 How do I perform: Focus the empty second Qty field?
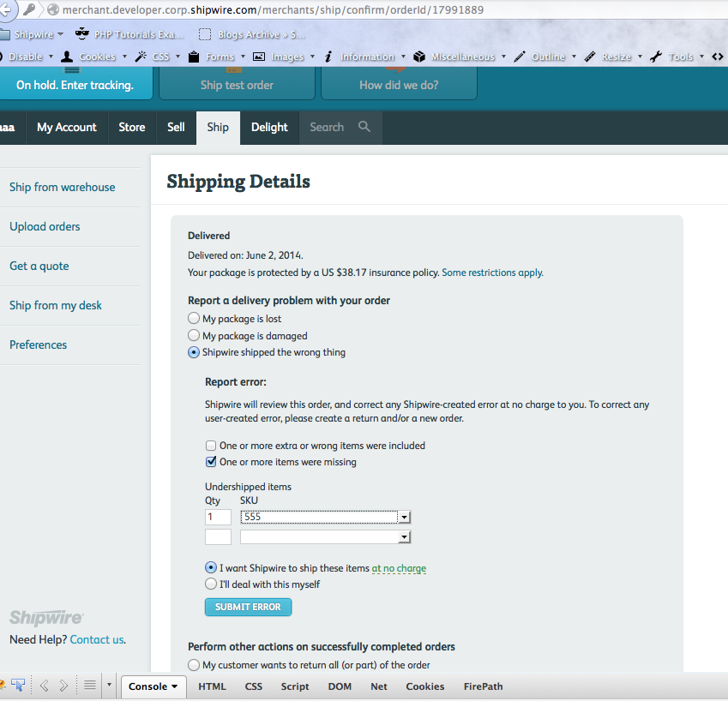pos(218,536)
